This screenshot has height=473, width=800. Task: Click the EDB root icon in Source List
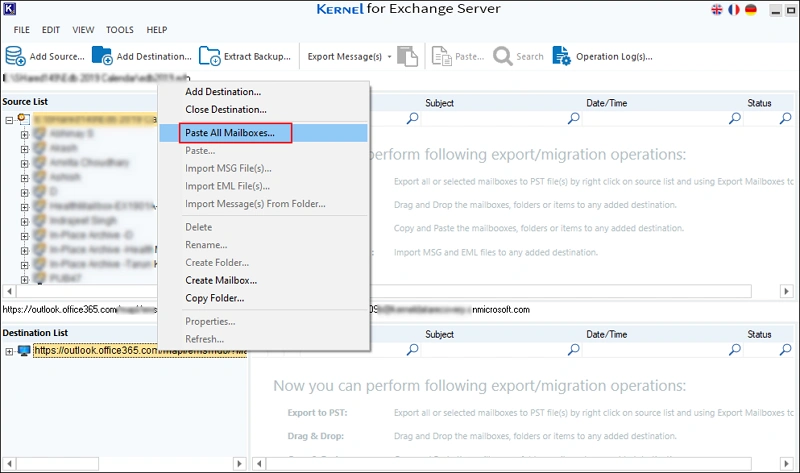pos(23,119)
